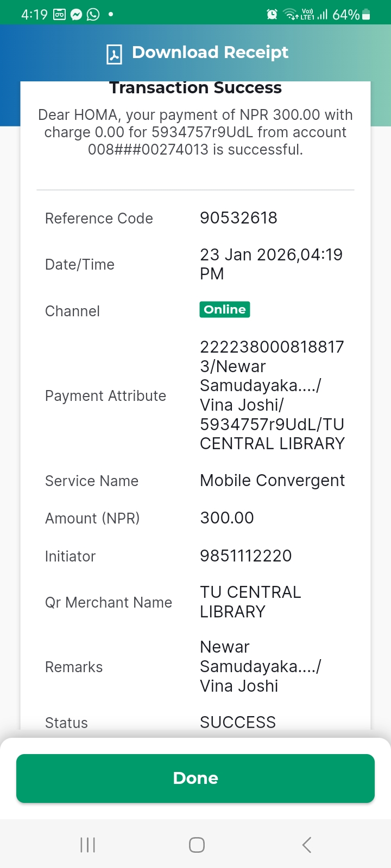Tap the Android back arrow icon
391x868 pixels.
coord(307,845)
